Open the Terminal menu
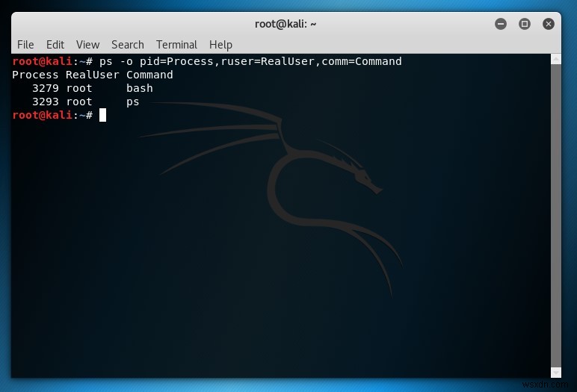 pos(176,45)
